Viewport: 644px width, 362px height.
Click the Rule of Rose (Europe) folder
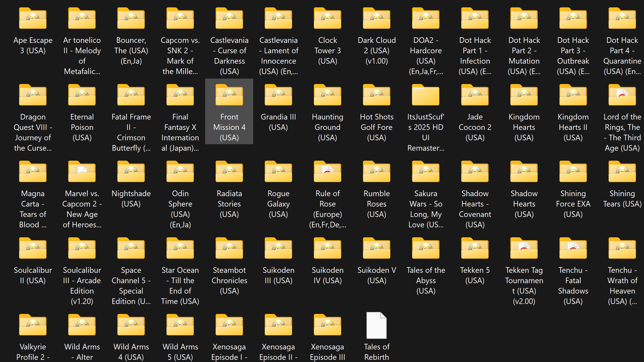(327, 171)
